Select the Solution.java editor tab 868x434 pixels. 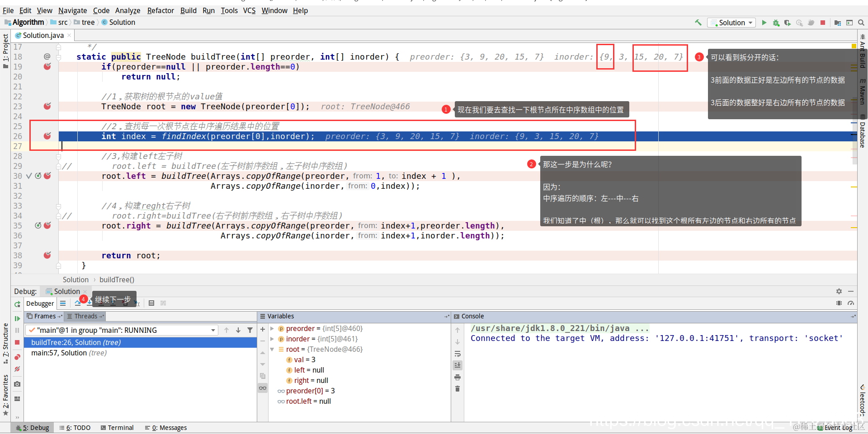pyautogui.click(x=43, y=35)
